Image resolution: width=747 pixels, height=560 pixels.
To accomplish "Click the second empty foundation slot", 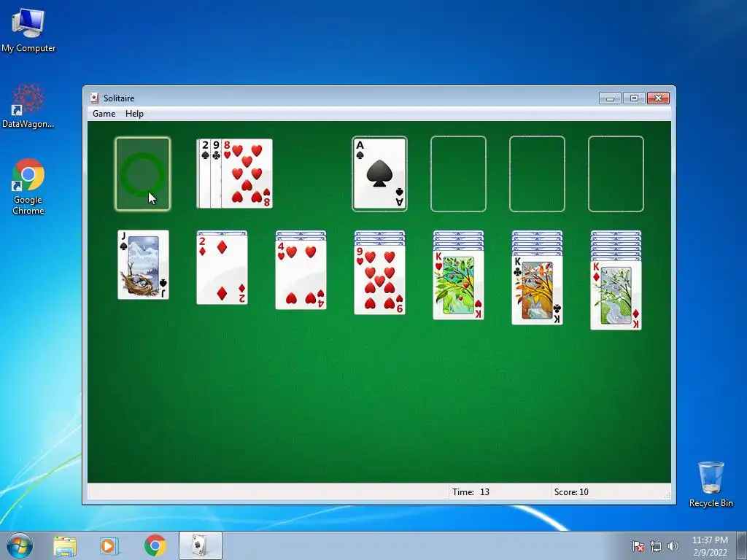I will [x=458, y=174].
